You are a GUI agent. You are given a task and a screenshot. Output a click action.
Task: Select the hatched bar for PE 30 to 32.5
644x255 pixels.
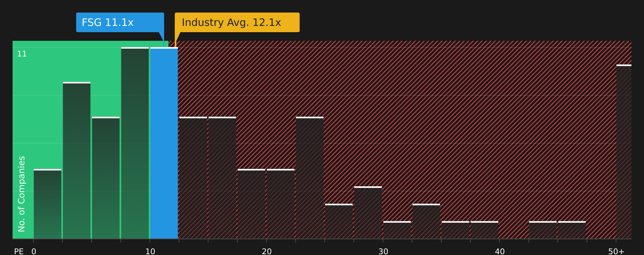click(x=397, y=230)
